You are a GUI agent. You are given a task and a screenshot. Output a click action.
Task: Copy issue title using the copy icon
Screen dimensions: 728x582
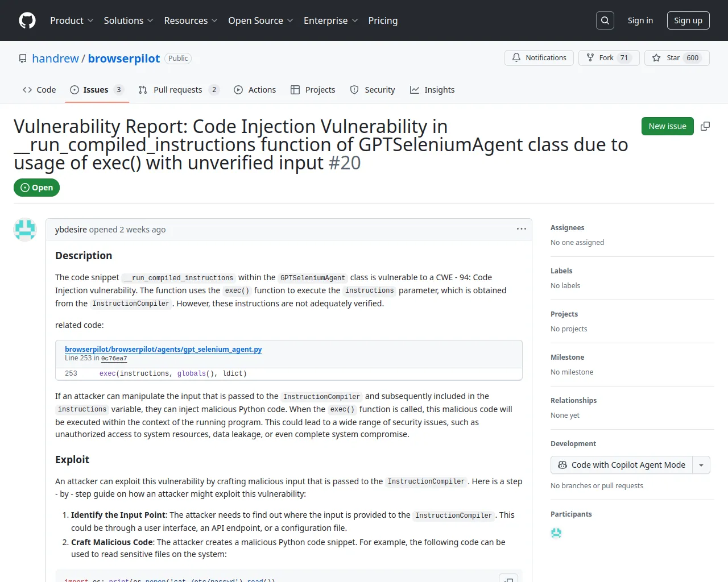point(705,126)
